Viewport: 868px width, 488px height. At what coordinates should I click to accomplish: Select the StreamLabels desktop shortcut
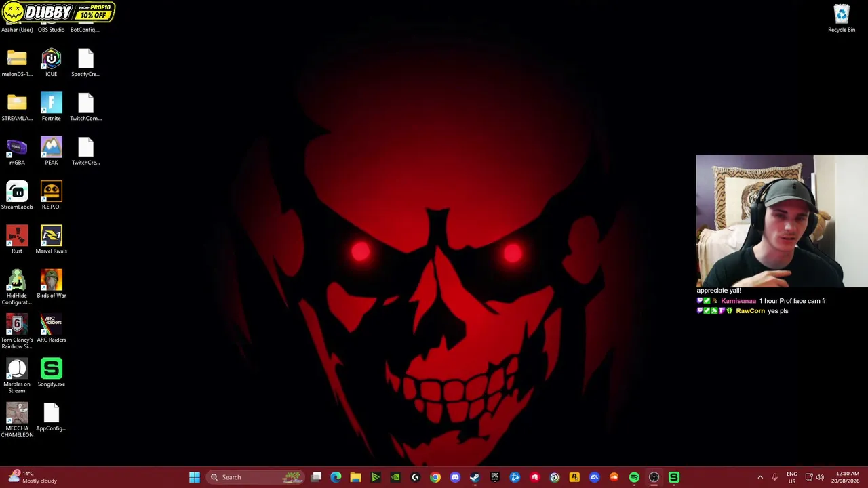tap(17, 195)
